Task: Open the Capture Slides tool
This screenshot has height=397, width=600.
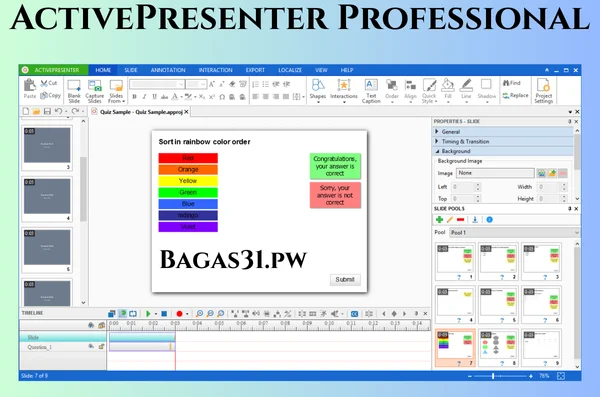Action: point(95,91)
